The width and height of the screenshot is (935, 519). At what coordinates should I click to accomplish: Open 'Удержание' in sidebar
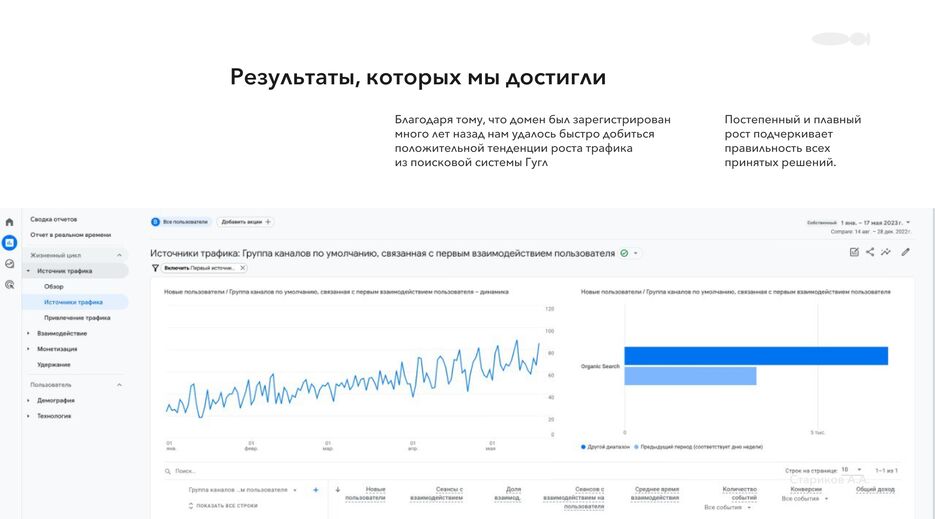point(54,364)
